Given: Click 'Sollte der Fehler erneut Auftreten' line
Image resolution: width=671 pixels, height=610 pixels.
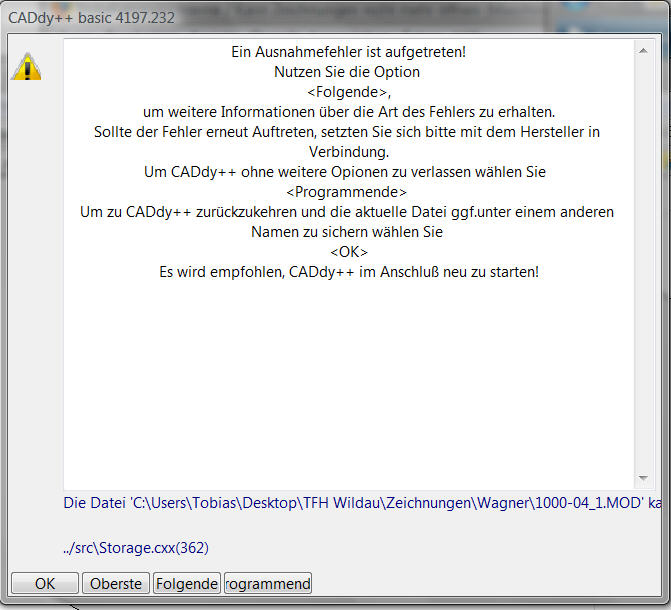Looking at the screenshot, I should tap(347, 132).
